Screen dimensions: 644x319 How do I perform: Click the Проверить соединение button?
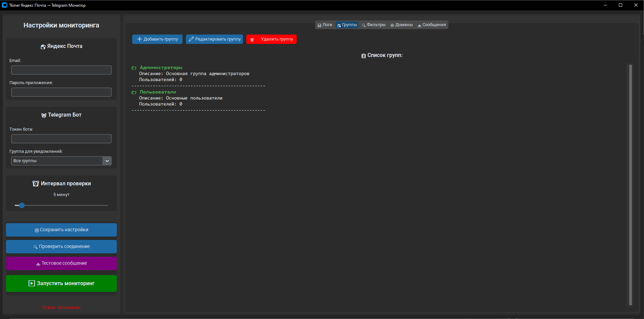pos(61,247)
